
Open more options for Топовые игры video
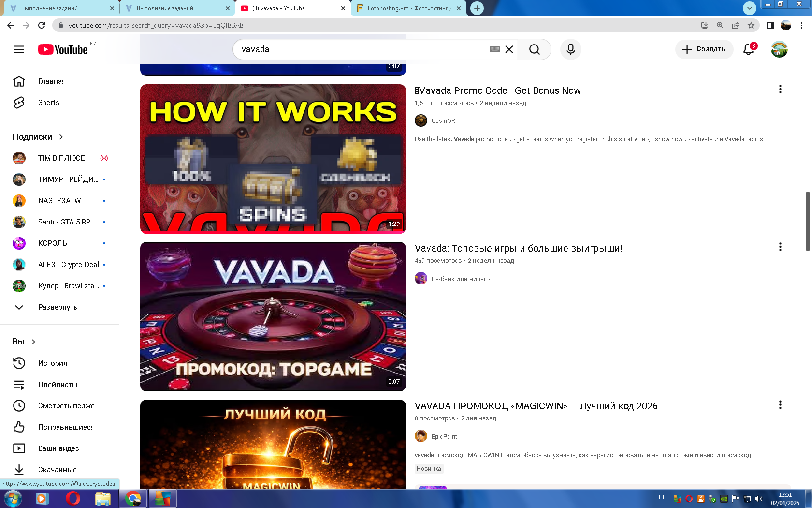coord(780,247)
